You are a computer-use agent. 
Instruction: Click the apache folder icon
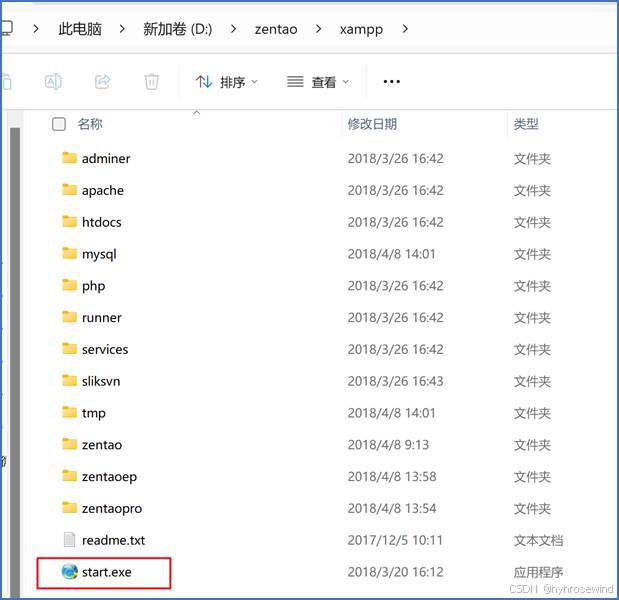click(69, 190)
